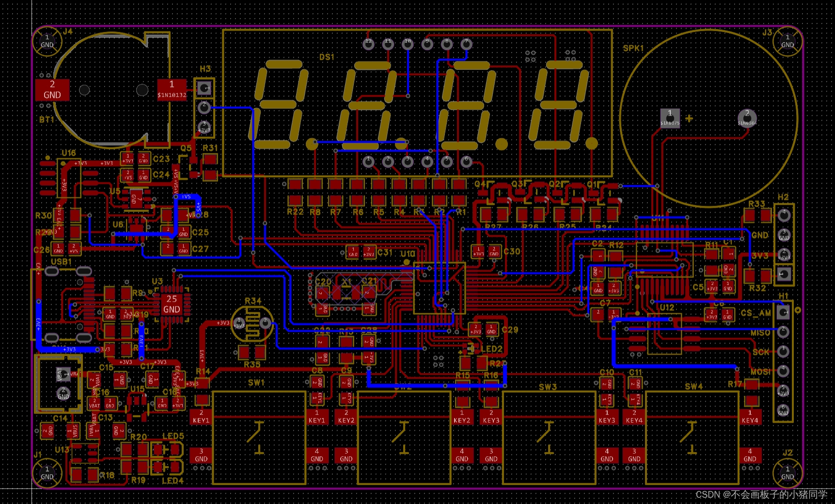This screenshot has height=504, width=835.
Task: Select U3 center pad 25 GND
Action: coord(172,304)
